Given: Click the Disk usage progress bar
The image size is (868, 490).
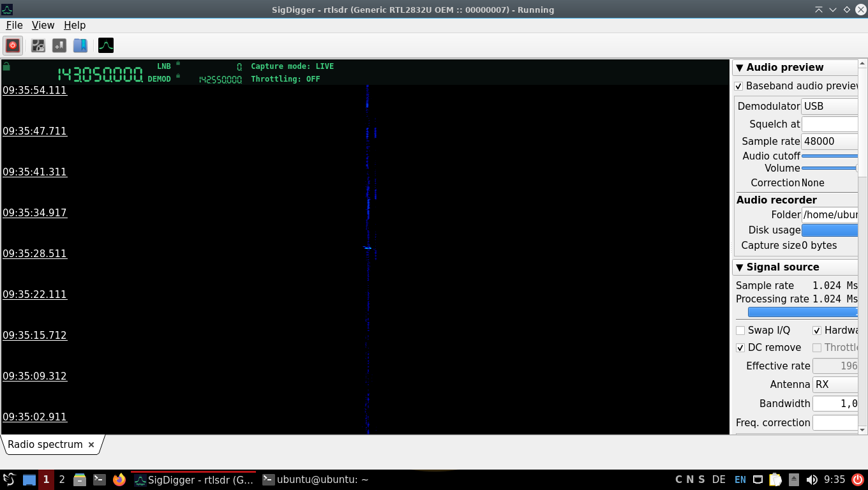Looking at the screenshot, I should click(x=830, y=230).
